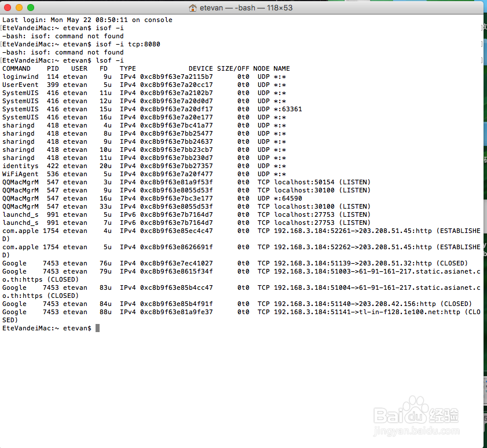The width and height of the screenshot is (487, 448).
Task: Click the 'loginwind' command entry
Action: point(20,77)
